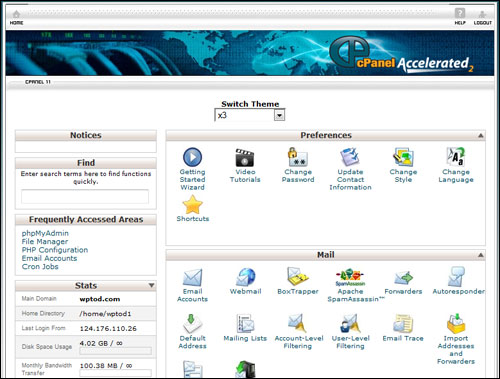Click the Logout icon
This screenshot has height=379, width=500.
[x=482, y=14]
